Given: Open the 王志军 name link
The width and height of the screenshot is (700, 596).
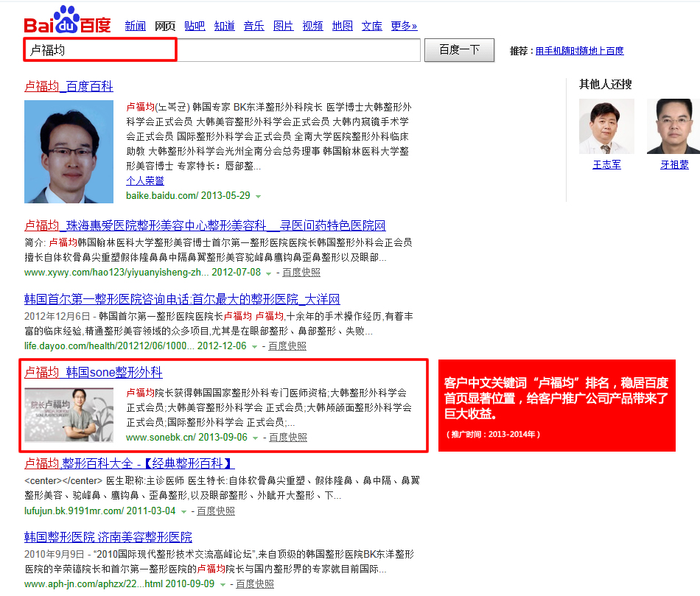Looking at the screenshot, I should pos(606,165).
